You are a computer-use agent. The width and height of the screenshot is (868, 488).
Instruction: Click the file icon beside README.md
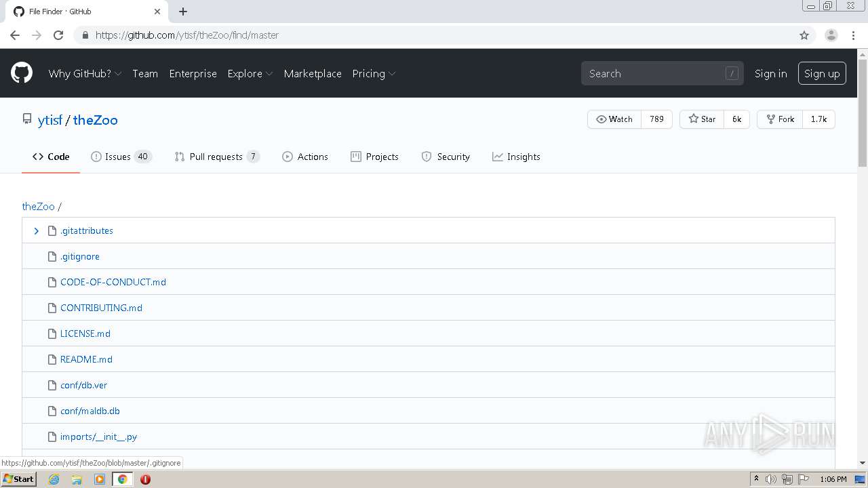(x=52, y=359)
